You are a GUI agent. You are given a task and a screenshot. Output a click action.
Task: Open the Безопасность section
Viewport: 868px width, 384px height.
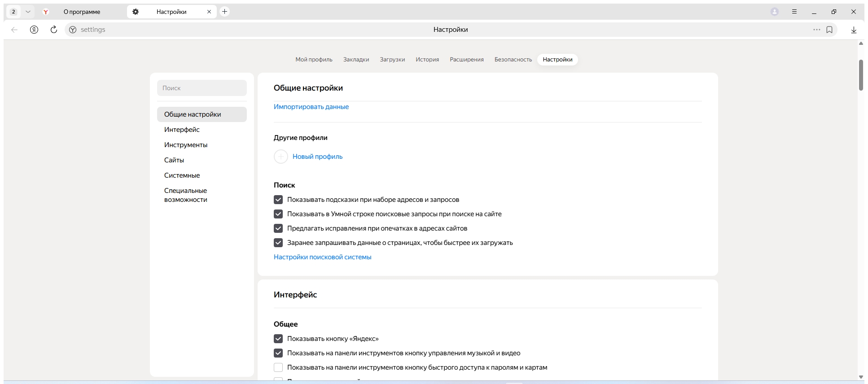(513, 60)
